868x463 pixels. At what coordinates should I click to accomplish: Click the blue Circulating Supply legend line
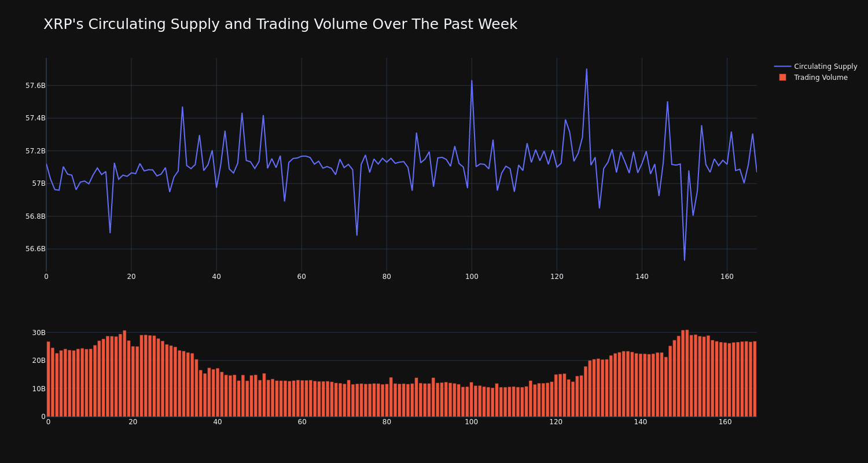(782, 67)
